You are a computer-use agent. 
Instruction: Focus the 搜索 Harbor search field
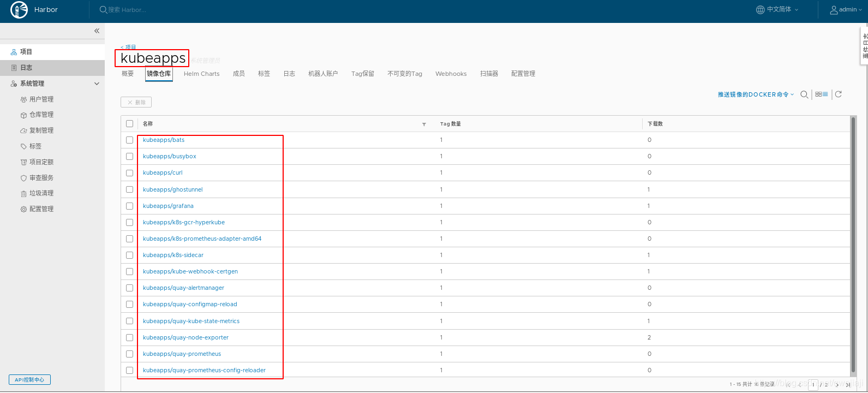(127, 10)
